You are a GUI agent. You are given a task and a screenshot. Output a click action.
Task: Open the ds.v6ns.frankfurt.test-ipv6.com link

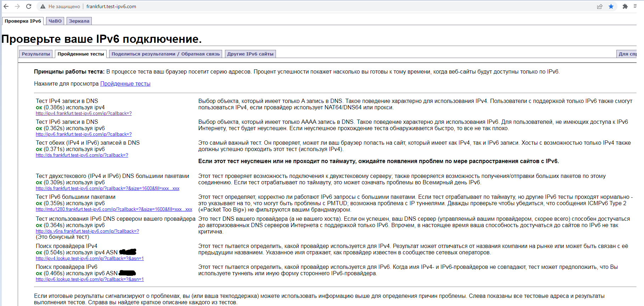87,231
